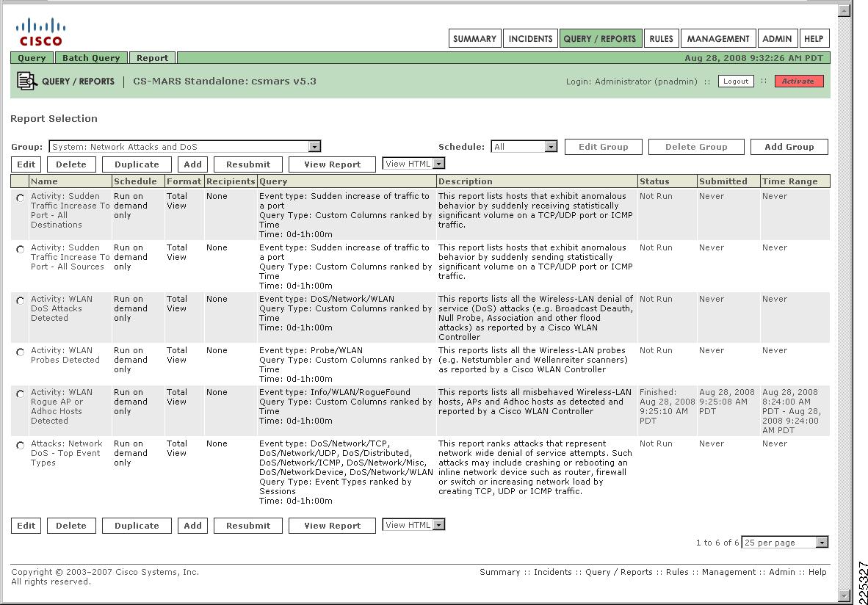868x605 pixels.
Task: Click the red Activate button
Action: click(798, 81)
